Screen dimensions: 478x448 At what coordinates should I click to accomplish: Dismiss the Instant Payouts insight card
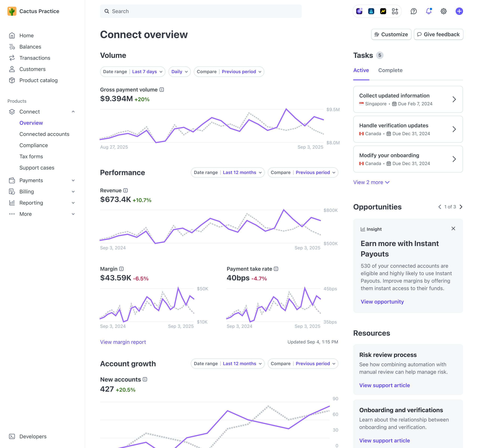tap(453, 228)
